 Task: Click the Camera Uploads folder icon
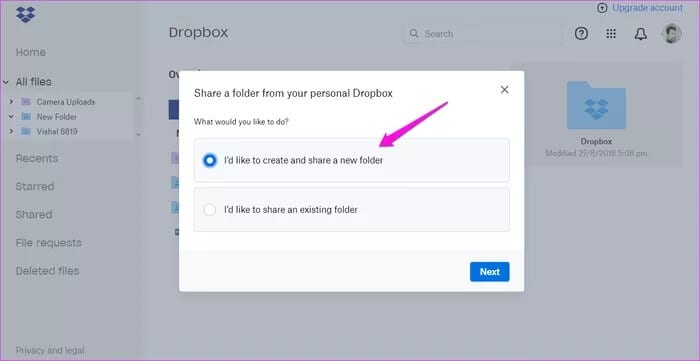pyautogui.click(x=26, y=102)
